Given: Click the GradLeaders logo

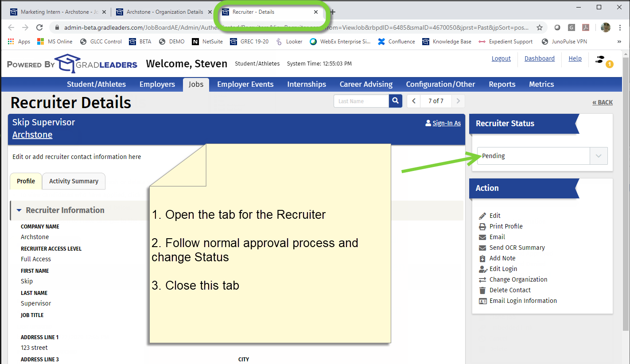Looking at the screenshot, I should (x=96, y=64).
